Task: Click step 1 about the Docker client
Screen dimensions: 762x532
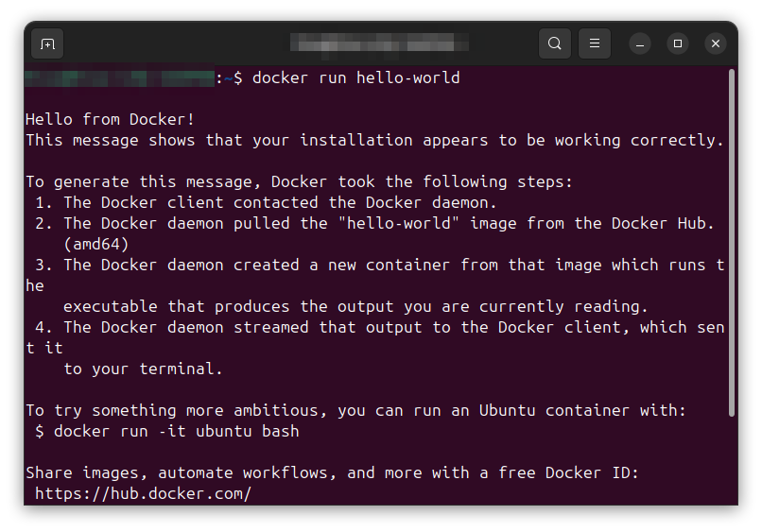Action: pos(266,202)
